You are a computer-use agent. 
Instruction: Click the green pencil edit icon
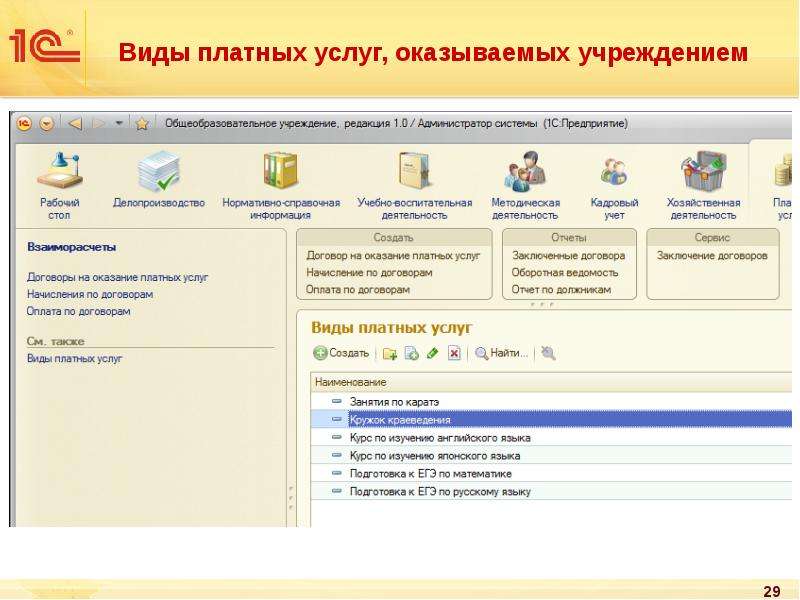pos(433,353)
